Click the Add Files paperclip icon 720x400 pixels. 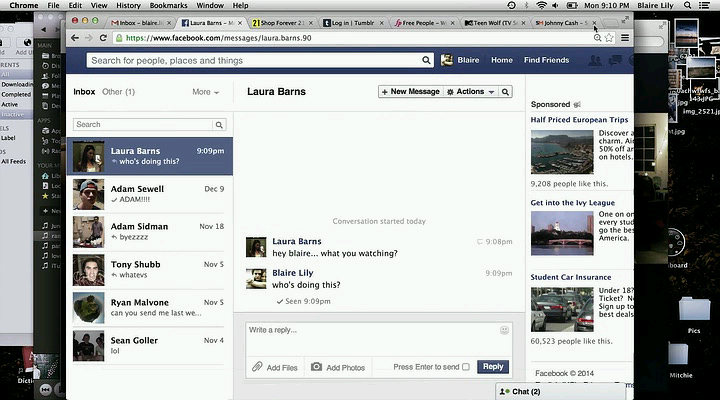tap(258, 367)
